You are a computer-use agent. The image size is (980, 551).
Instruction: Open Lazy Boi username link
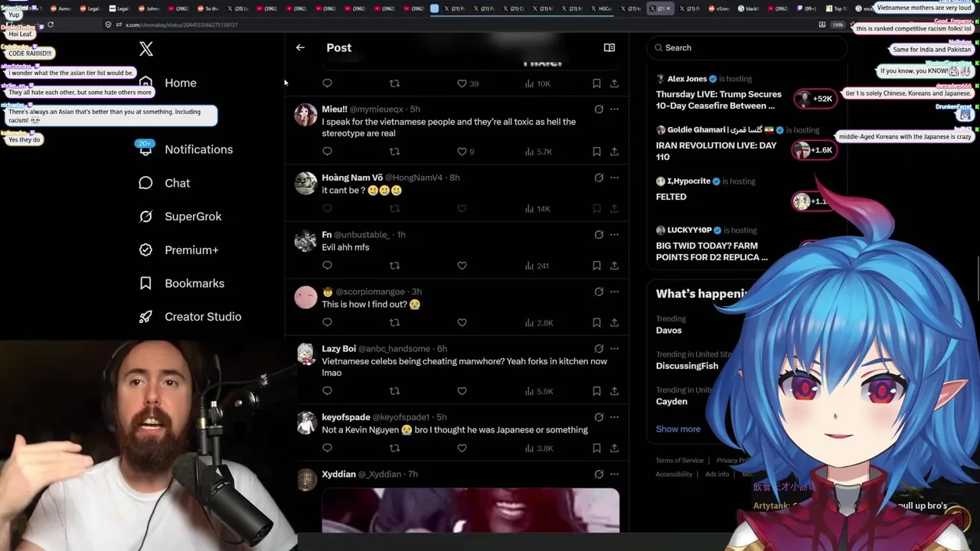(338, 349)
